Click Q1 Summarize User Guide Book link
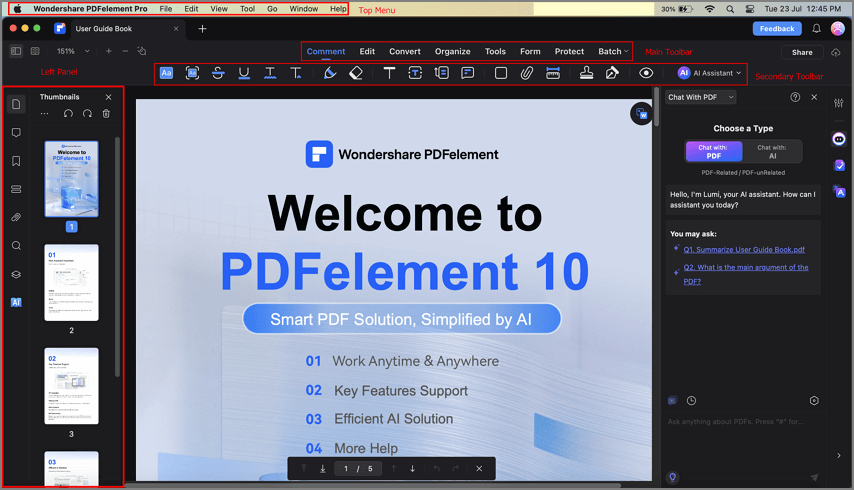 [744, 249]
